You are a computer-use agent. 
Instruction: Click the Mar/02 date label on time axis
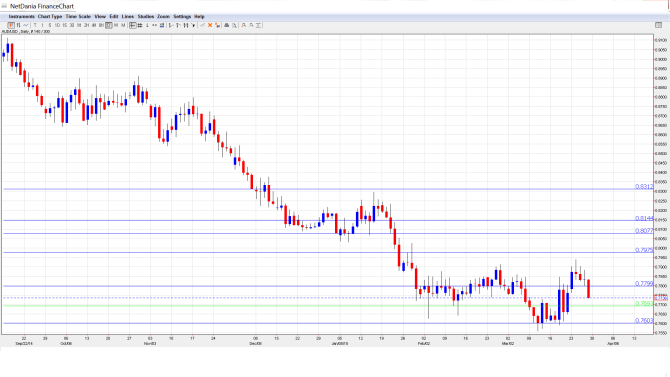click(x=508, y=343)
